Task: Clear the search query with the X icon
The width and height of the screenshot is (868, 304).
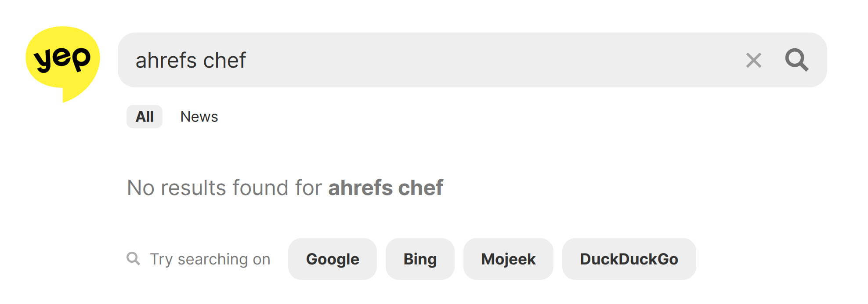Action: [753, 60]
